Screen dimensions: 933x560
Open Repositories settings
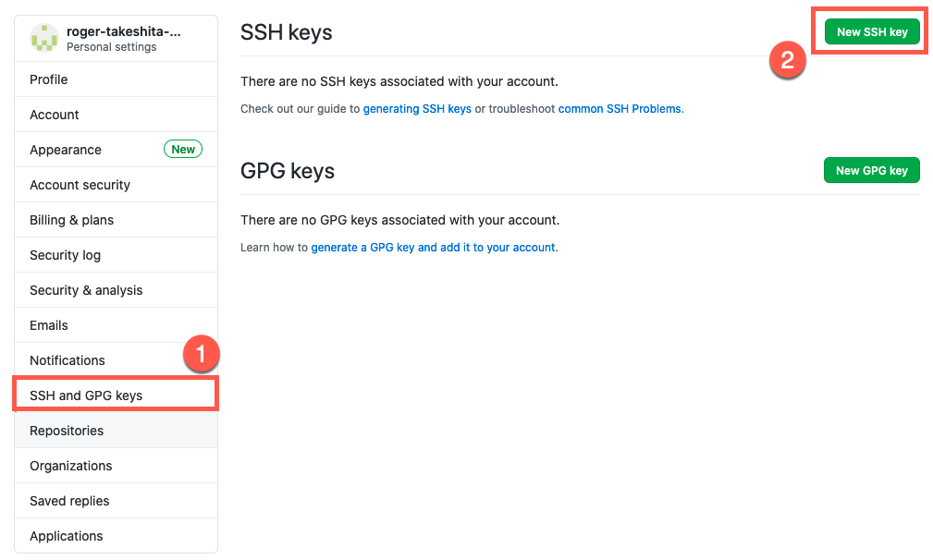67,431
